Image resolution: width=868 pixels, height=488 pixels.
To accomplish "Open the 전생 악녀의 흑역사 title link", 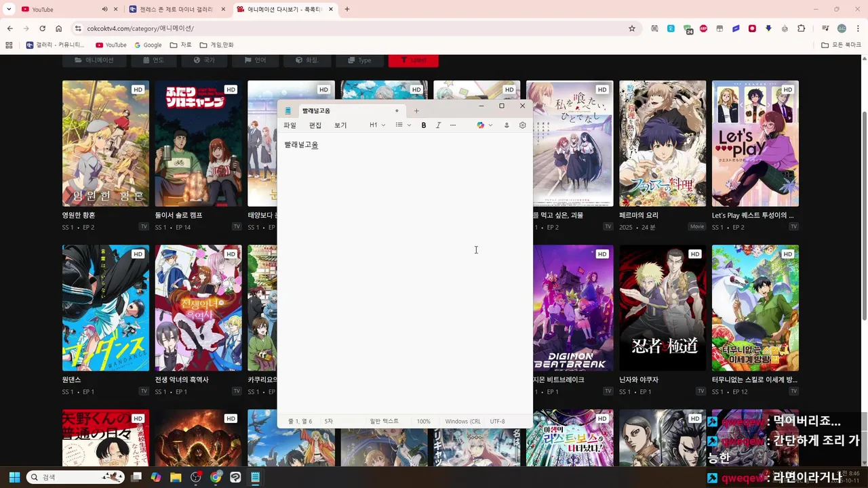I will tap(182, 380).
